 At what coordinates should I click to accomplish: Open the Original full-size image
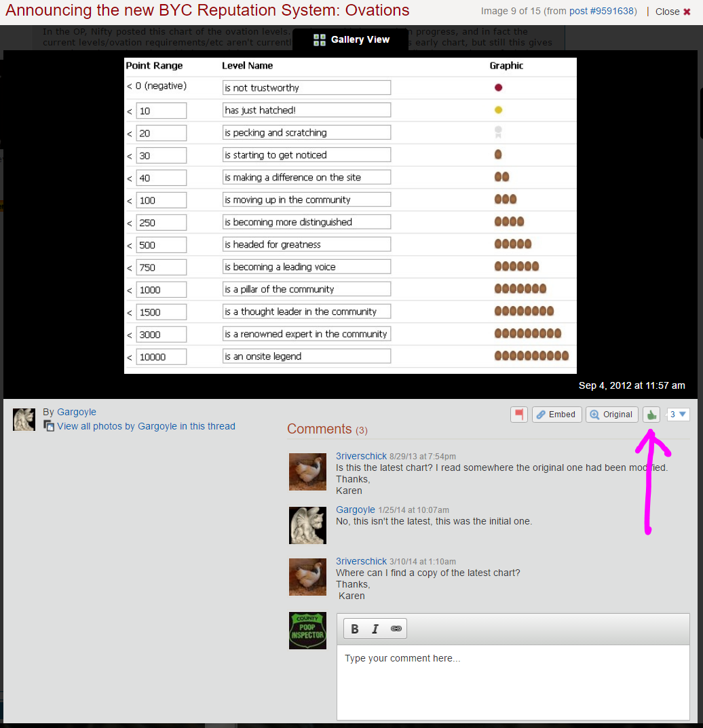[610, 415]
